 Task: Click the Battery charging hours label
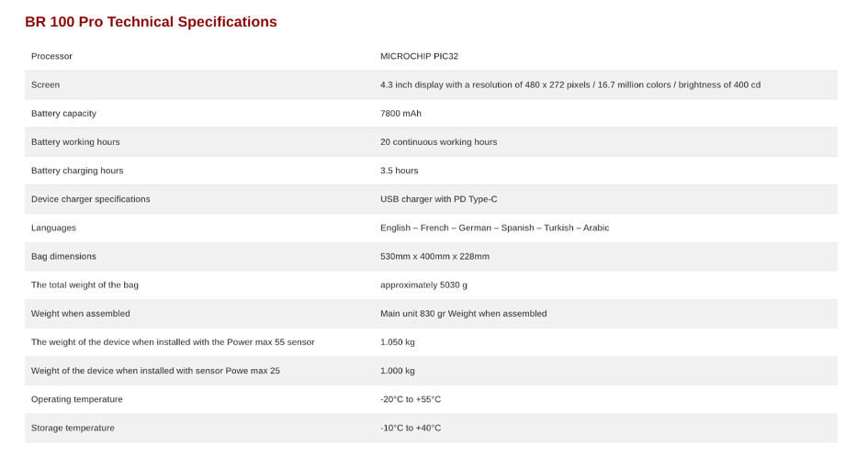[77, 171]
